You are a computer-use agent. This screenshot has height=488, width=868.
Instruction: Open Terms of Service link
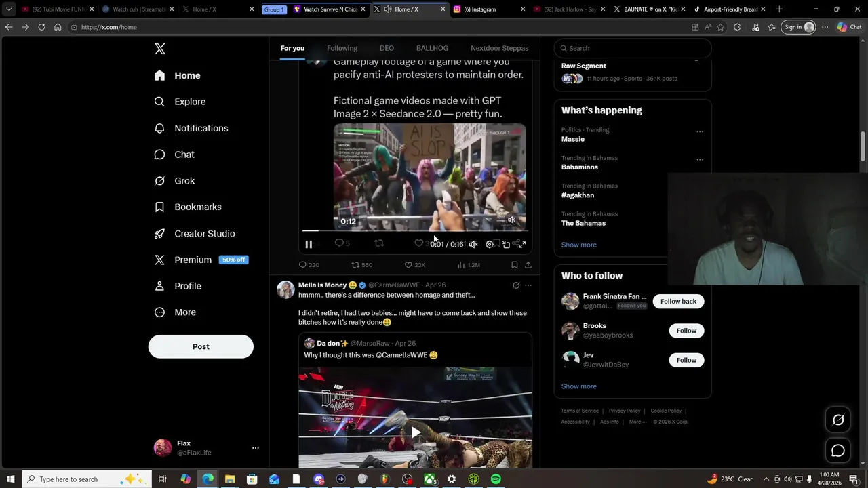pyautogui.click(x=580, y=411)
